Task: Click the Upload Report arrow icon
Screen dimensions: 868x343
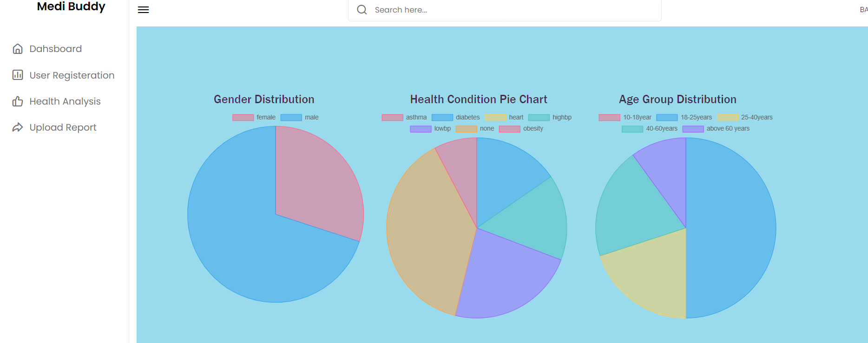Action: pos(18,127)
